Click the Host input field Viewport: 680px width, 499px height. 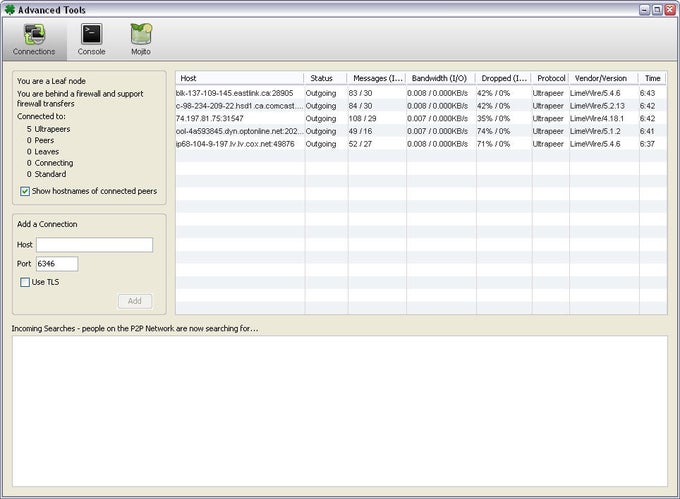[x=95, y=245]
